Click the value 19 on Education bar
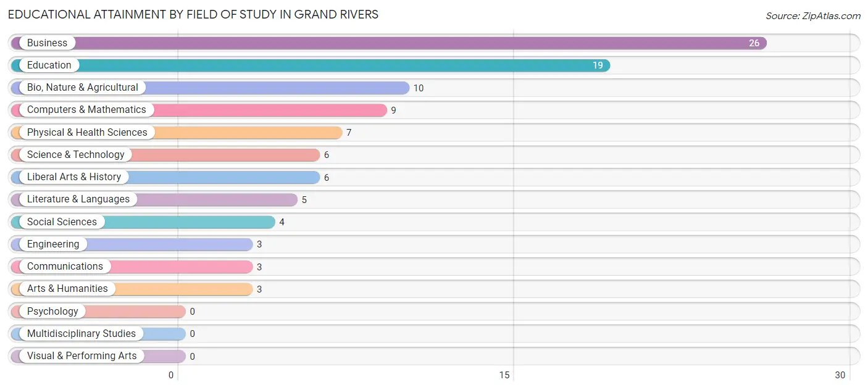The width and height of the screenshot is (868, 390). 598,65
